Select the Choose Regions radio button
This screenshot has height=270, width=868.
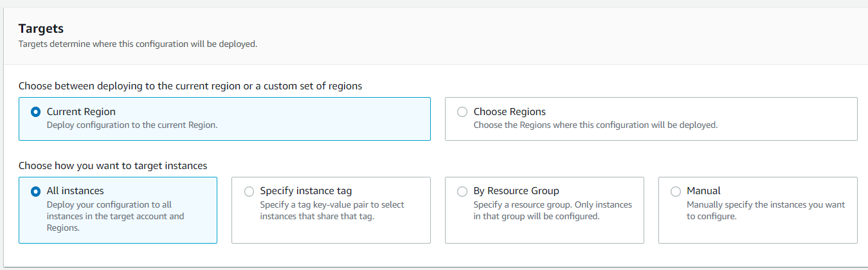(462, 112)
